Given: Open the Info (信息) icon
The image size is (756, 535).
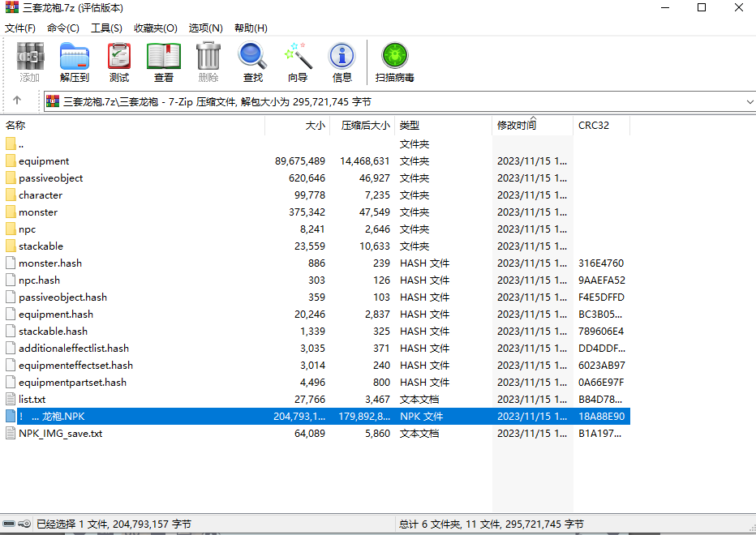Looking at the screenshot, I should point(341,57).
